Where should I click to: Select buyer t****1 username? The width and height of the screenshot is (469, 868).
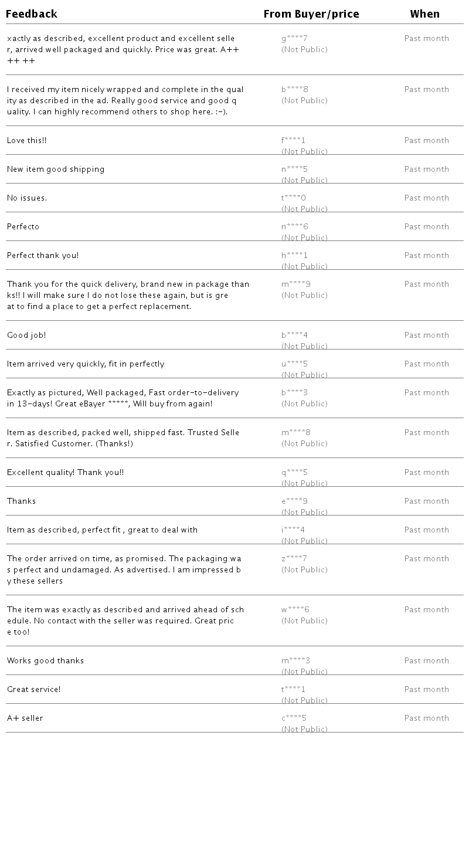click(294, 690)
